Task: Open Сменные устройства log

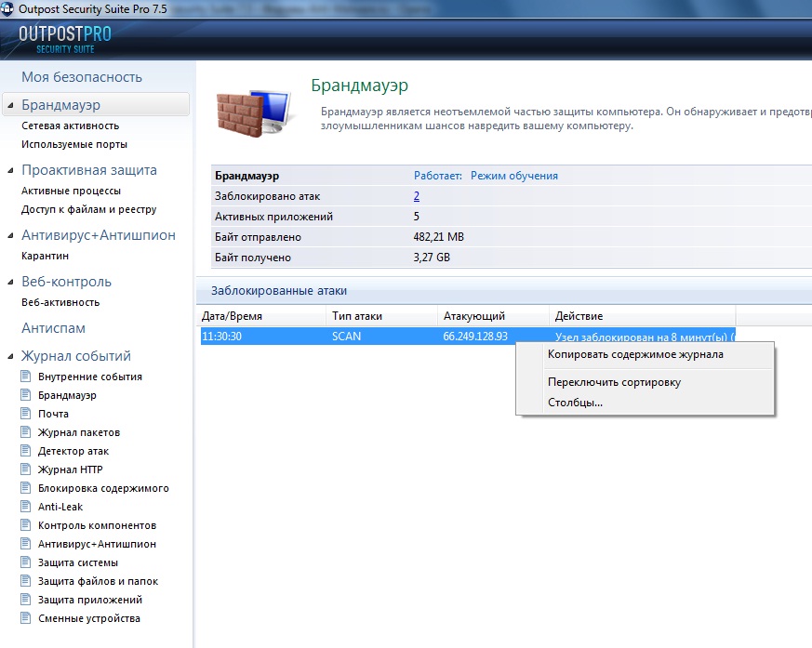Action: 89,619
